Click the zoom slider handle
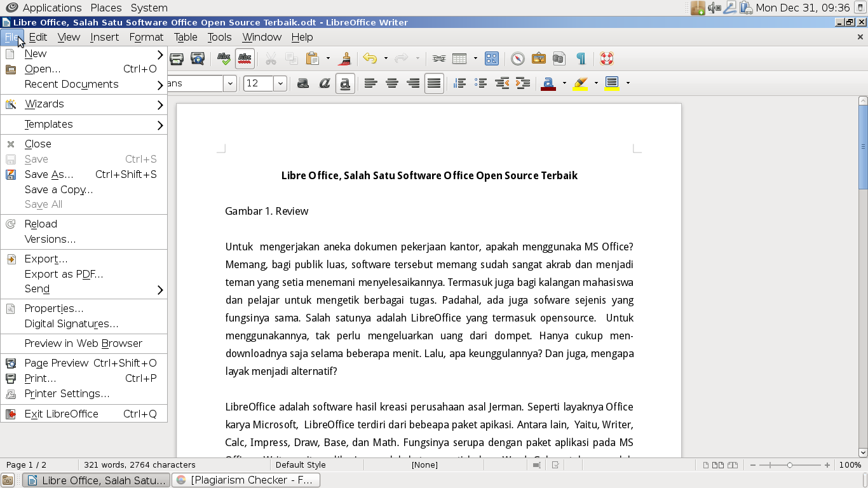The image size is (868, 488). (x=790, y=465)
